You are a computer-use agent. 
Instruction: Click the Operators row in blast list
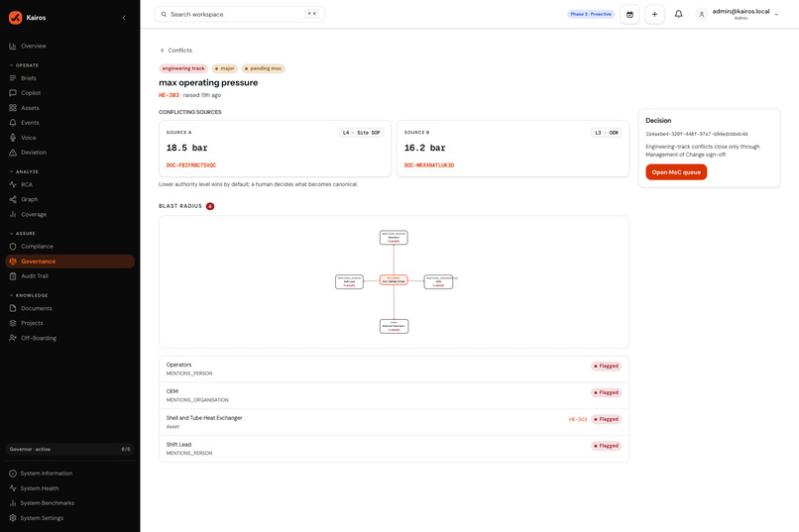(x=394, y=370)
